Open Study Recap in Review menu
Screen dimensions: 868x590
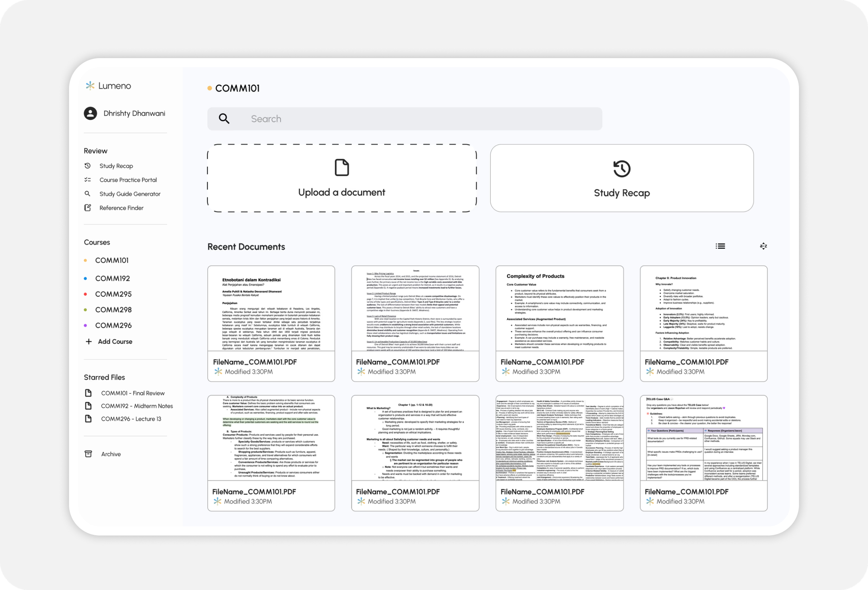pos(116,166)
